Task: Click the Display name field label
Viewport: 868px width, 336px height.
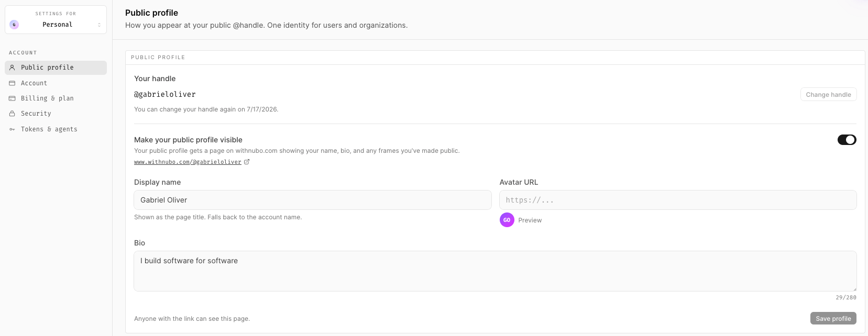Action: (157, 182)
